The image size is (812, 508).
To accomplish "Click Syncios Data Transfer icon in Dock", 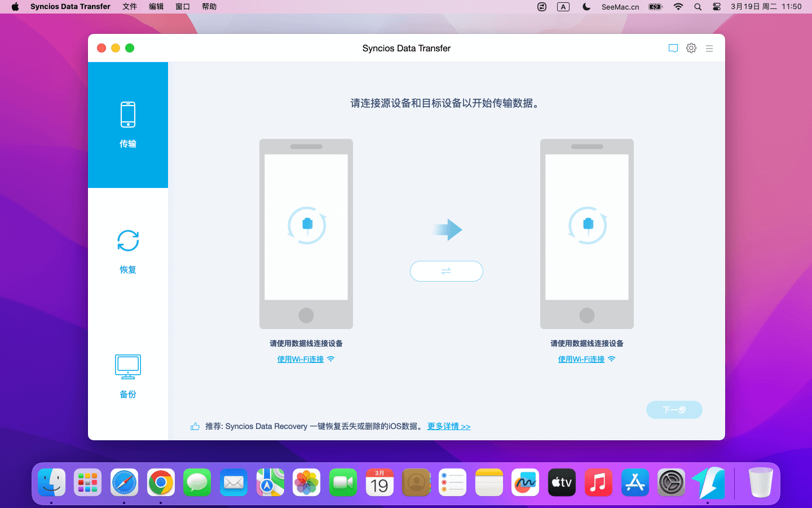I will click(x=708, y=483).
